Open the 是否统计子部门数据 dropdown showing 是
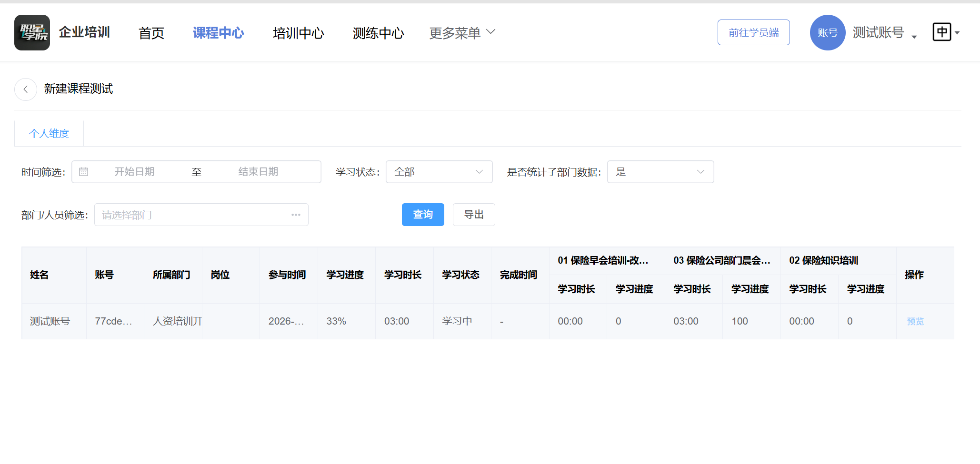Viewport: 980px width, 464px height. click(660, 172)
